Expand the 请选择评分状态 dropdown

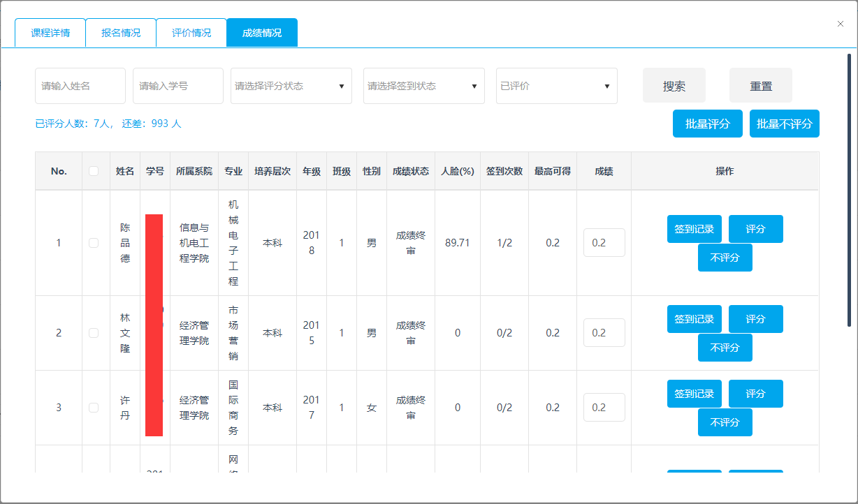point(291,86)
